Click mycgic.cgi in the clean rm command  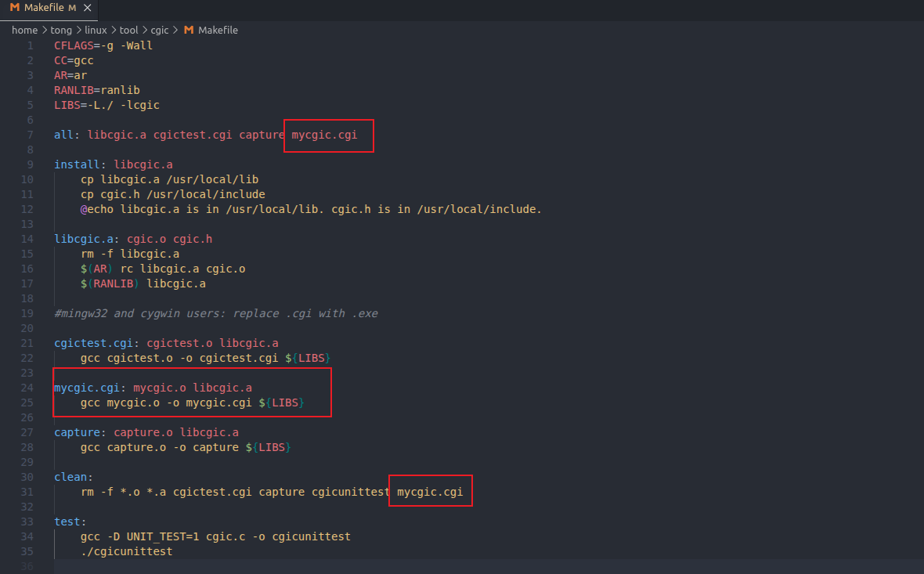click(x=430, y=492)
